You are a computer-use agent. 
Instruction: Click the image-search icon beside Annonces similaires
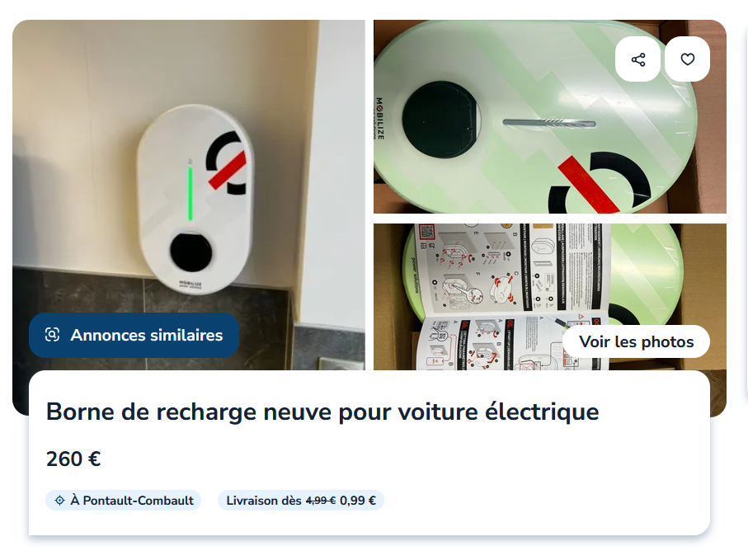(52, 335)
